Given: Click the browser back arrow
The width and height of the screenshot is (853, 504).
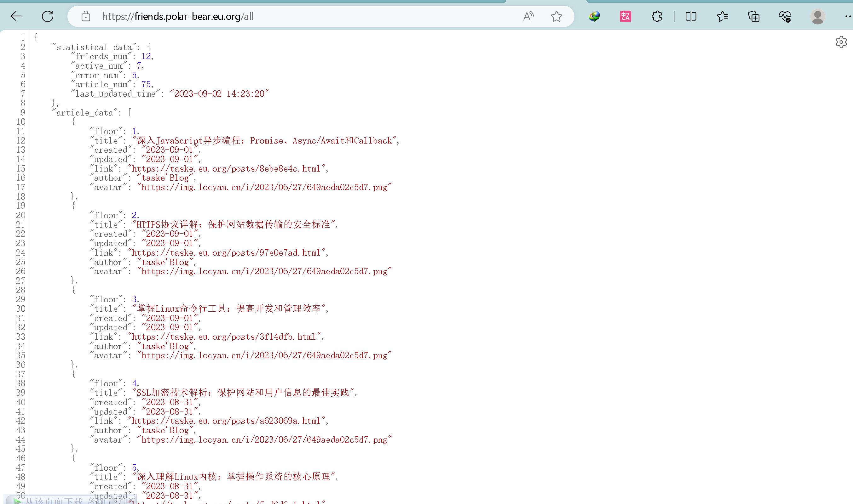Looking at the screenshot, I should point(16,16).
